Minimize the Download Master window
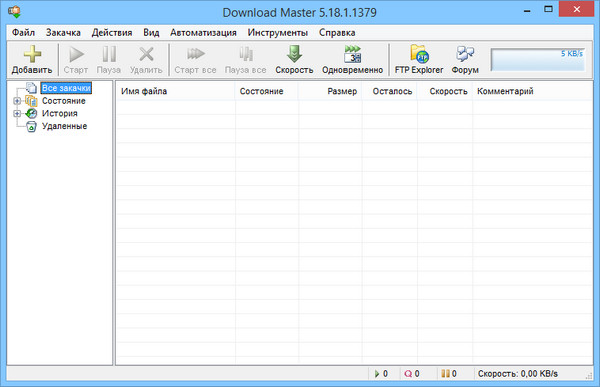The width and height of the screenshot is (600, 387). (x=527, y=10)
